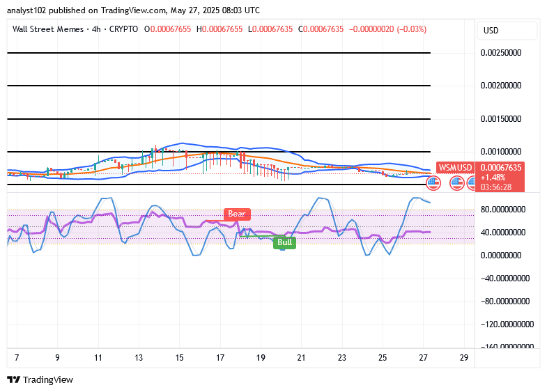This screenshot has width=547, height=392.
Task: Click date 23 on the time axis
Action: 342,358
